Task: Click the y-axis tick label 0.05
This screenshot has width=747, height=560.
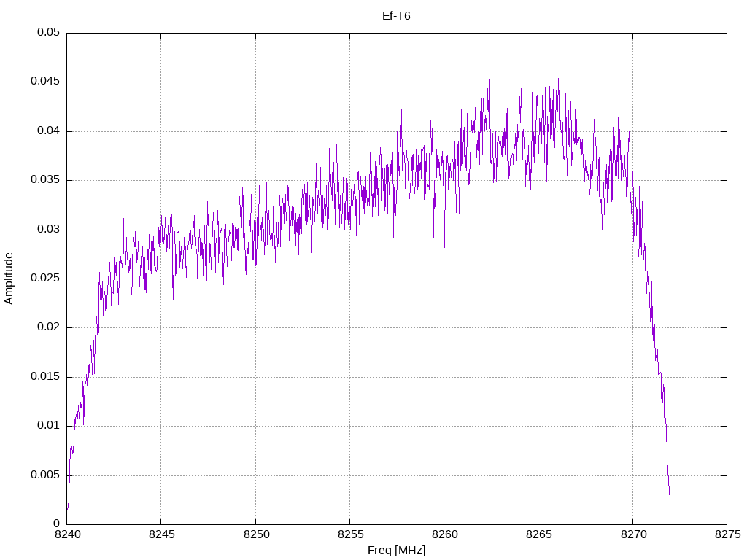Action: [49, 32]
